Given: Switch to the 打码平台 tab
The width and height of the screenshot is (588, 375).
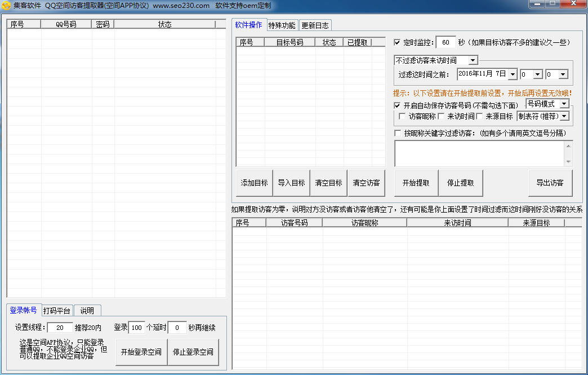Looking at the screenshot, I should click(57, 311).
